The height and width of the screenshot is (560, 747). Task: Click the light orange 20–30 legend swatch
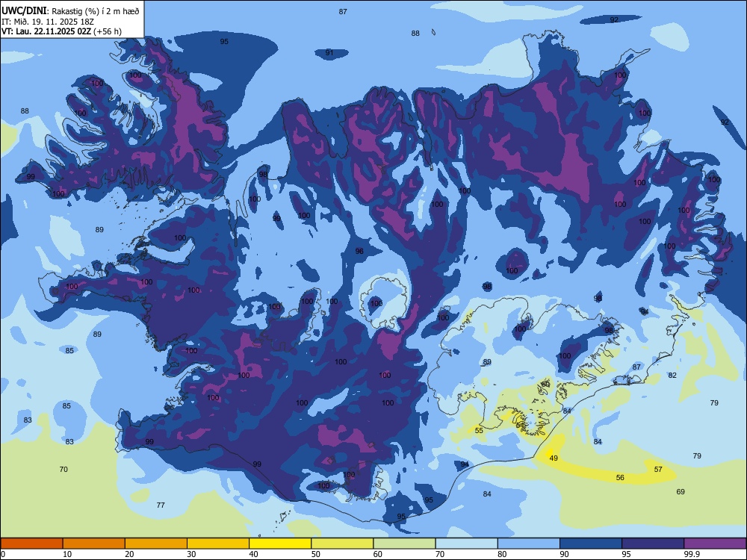(156, 544)
